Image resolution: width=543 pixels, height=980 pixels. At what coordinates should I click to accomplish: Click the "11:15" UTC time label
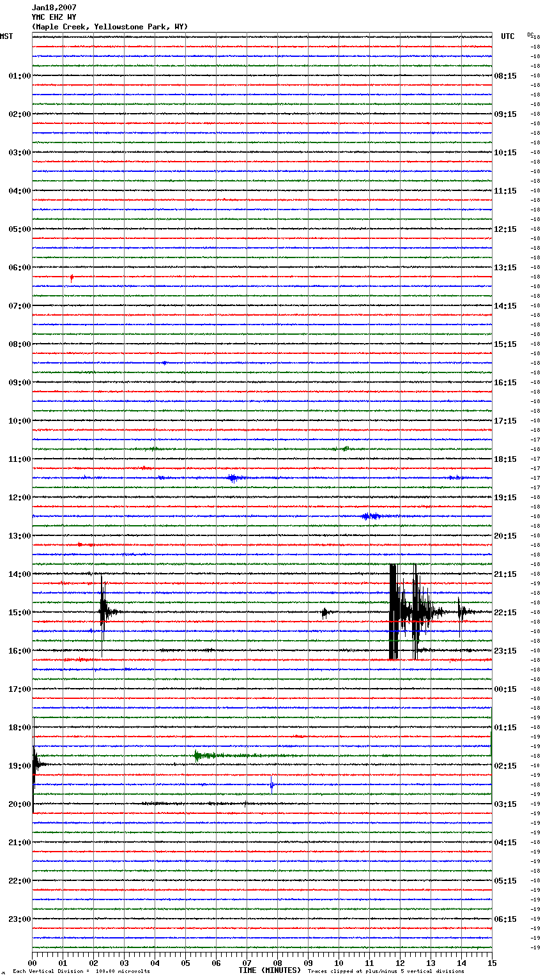[505, 191]
